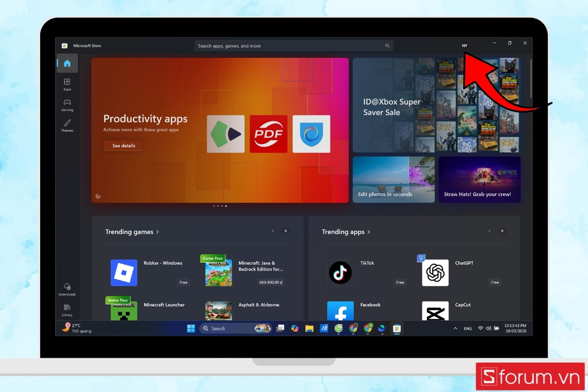This screenshot has height=392, width=588.
Task: Open the Downloads section icon
Action: [67, 289]
